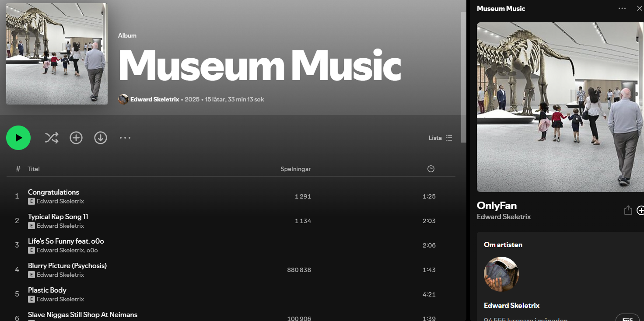Viewport: 644px width, 321px height.
Task: Open Edward Skeletrix link under Blurry Picture (Psychosis)
Action: click(60, 275)
